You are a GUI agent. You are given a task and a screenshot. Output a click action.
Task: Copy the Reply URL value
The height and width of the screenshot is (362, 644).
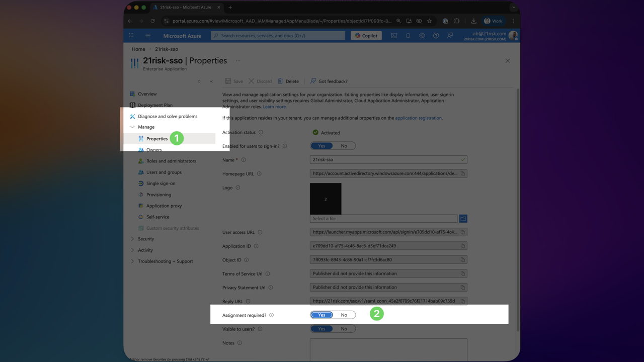[x=463, y=301]
